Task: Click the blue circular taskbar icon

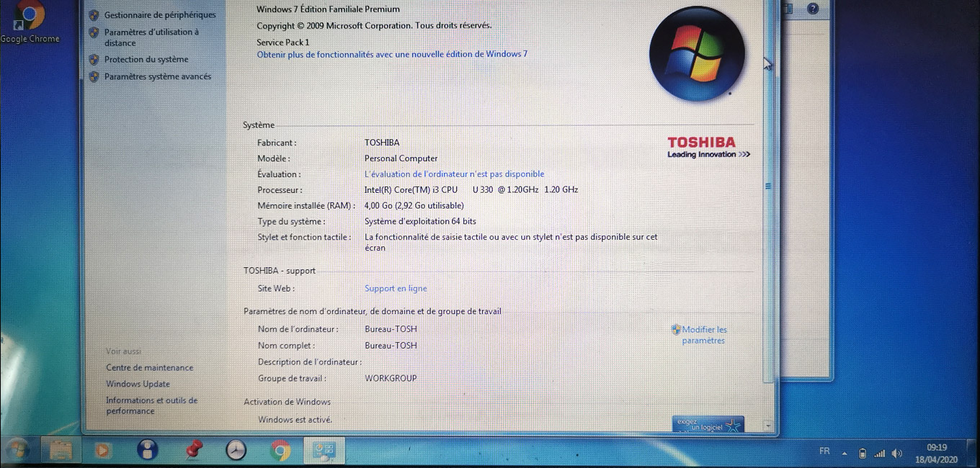Action: click(148, 450)
